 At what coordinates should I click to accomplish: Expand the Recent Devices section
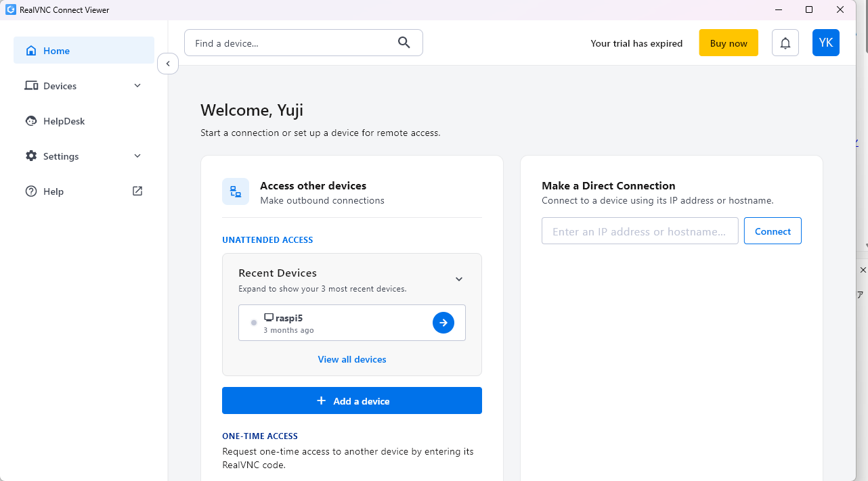coord(459,279)
